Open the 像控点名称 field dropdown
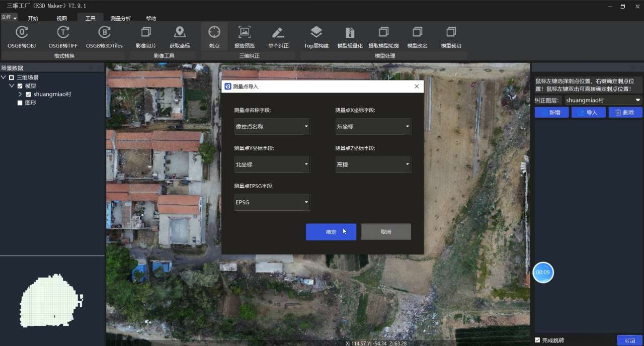The height and width of the screenshot is (346, 644). pyautogui.click(x=272, y=127)
